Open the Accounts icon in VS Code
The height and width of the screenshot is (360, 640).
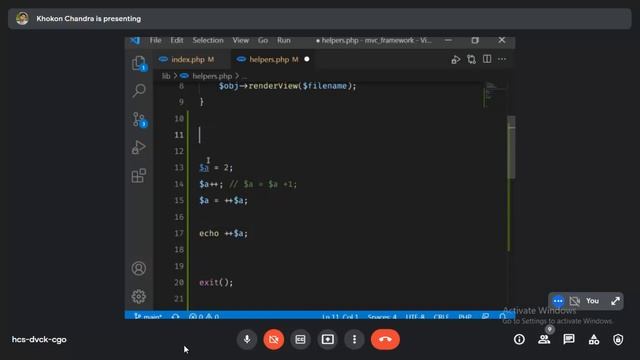[x=139, y=269]
